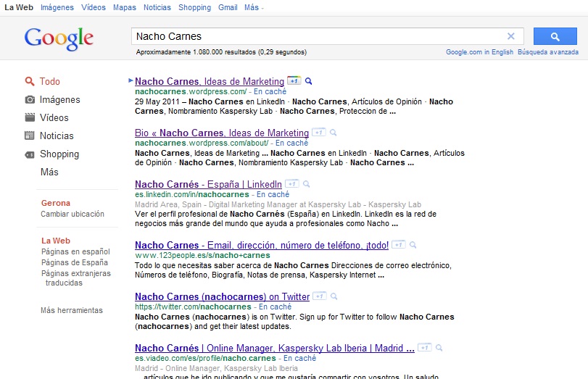Click the +1 button beside first result
Image resolution: width=588 pixels, height=379 pixels.
click(294, 81)
